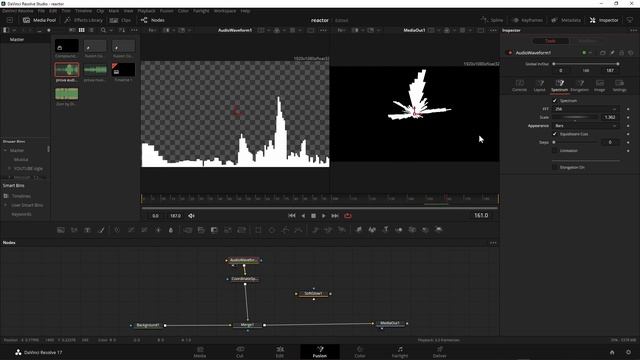Open the Settings tab in Inspector
The image size is (640, 360).
[619, 86]
